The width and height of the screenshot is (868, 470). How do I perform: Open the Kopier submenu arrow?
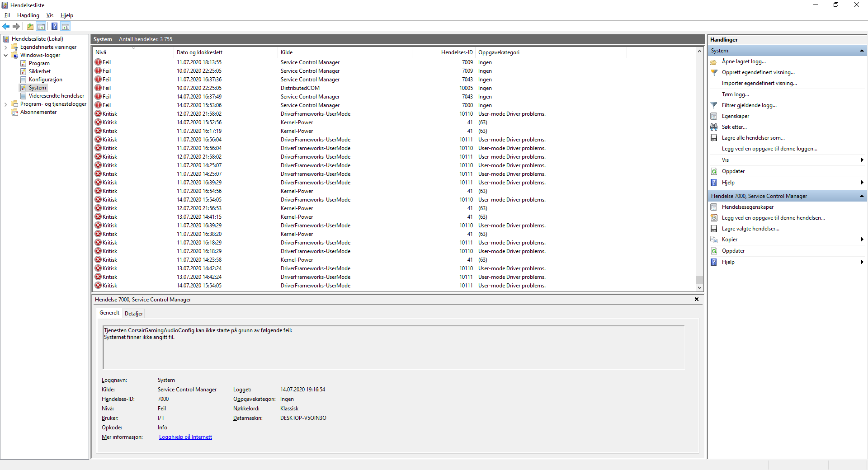pyautogui.click(x=862, y=240)
